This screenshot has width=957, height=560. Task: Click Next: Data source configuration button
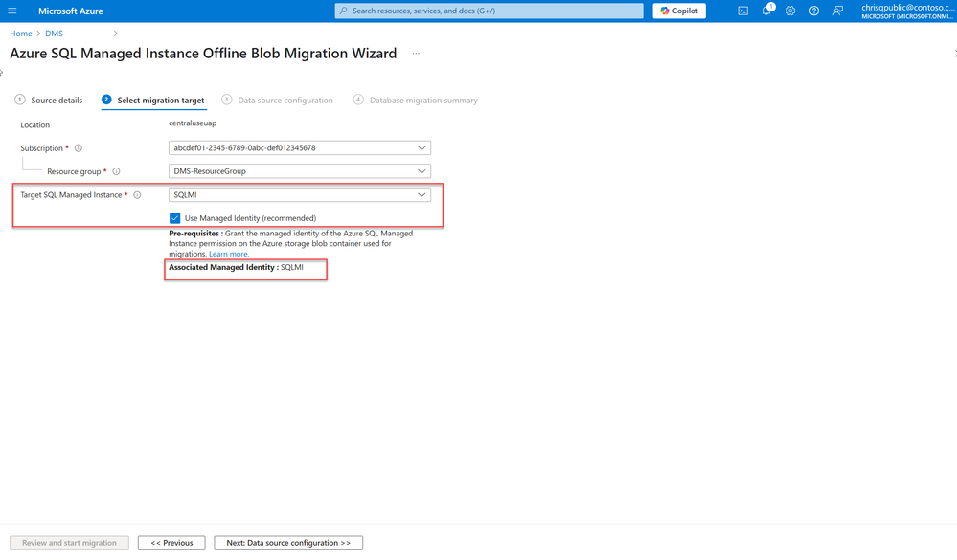[288, 543]
